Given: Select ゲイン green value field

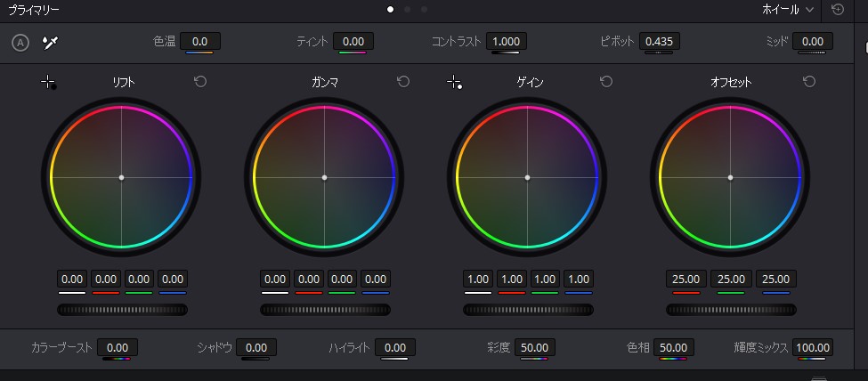Looking at the screenshot, I should click(x=545, y=280).
